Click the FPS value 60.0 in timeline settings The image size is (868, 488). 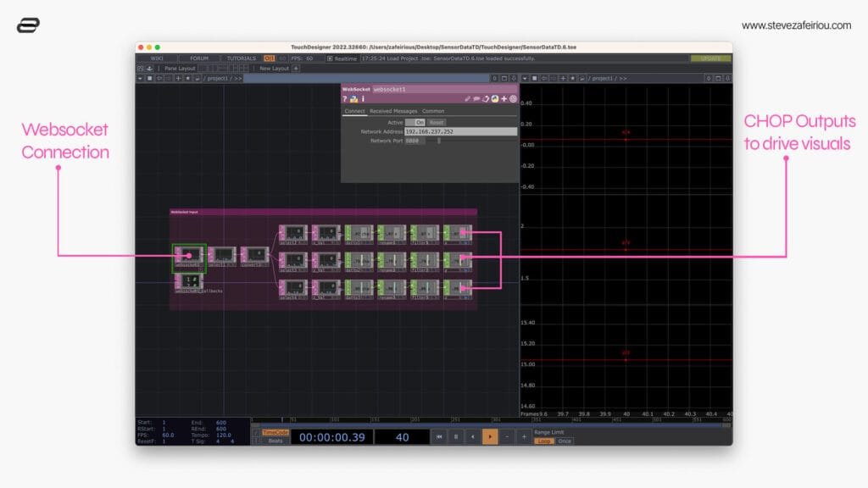(x=168, y=435)
